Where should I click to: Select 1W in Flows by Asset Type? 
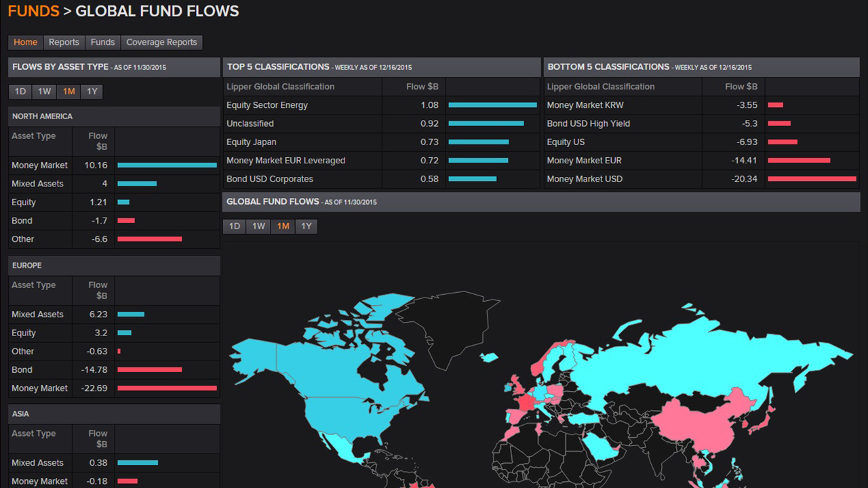click(44, 91)
